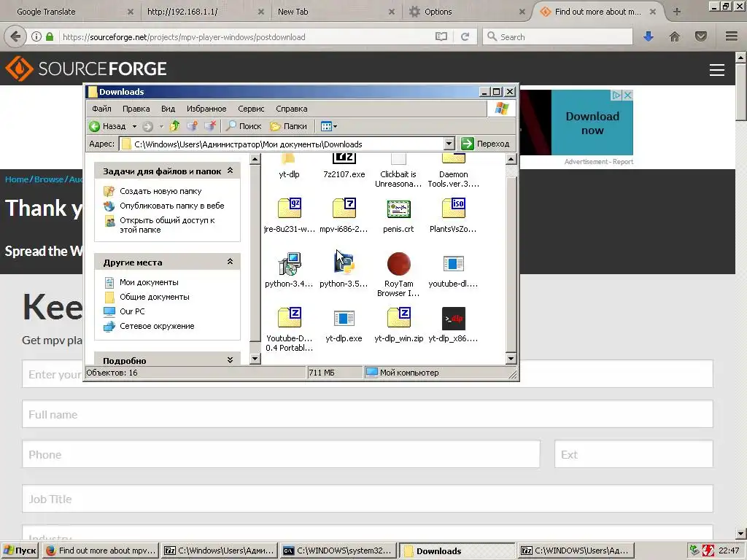
Task: Click the file list scrollbar down arrow
Action: (511, 359)
